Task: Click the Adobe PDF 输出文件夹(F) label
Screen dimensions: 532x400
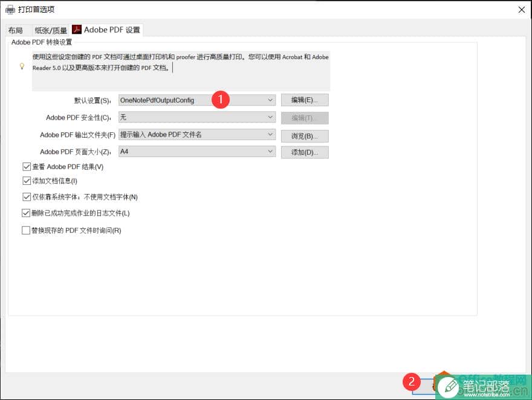Action: click(x=78, y=135)
